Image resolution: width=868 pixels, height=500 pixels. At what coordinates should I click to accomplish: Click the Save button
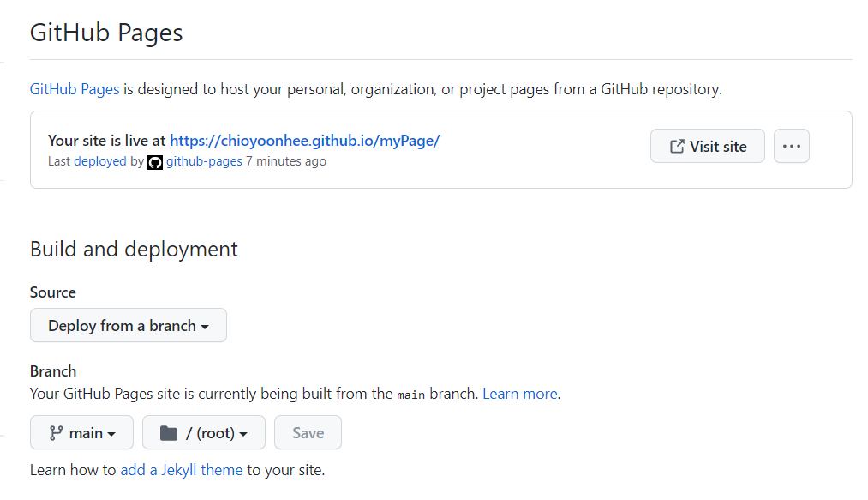[308, 432]
